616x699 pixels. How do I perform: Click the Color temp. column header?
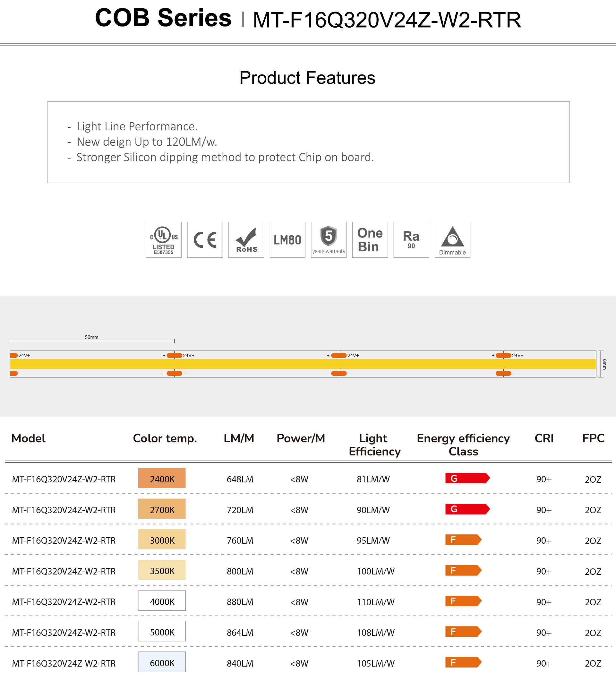point(165,438)
